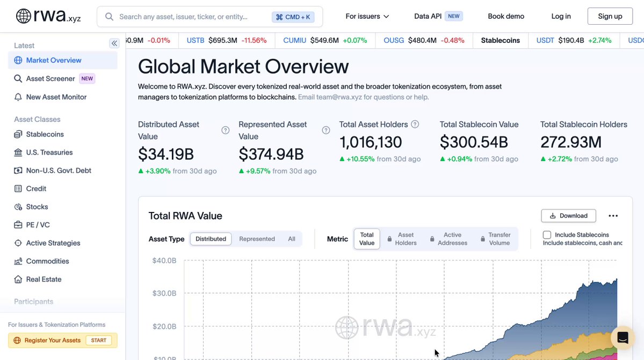
Task: Open help for Represented Asset Value
Action: [x=326, y=130]
